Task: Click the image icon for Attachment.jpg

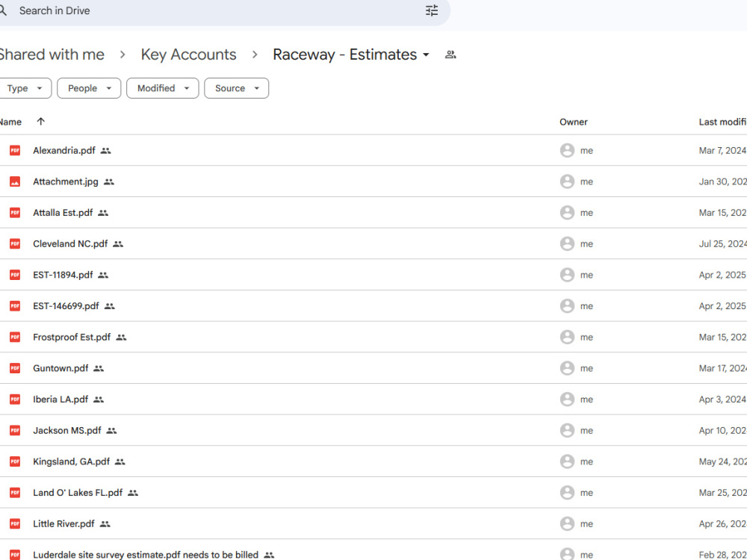Action: 15,181
